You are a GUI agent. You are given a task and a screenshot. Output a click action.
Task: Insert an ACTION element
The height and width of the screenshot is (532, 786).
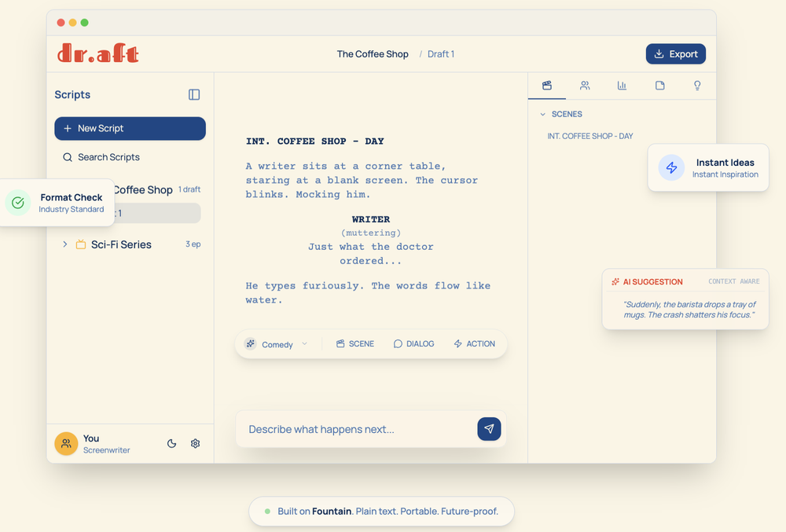click(x=474, y=343)
